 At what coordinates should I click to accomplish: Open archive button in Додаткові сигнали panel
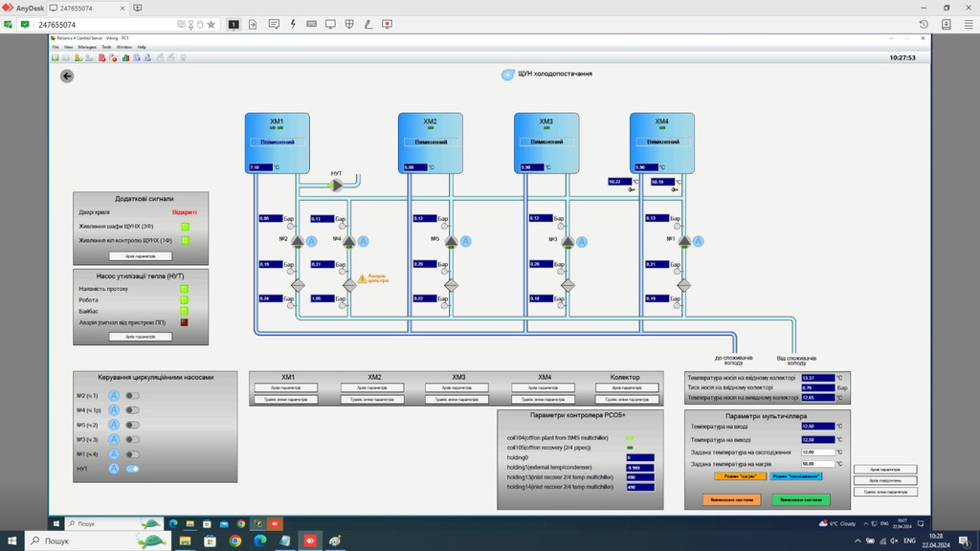click(x=140, y=256)
